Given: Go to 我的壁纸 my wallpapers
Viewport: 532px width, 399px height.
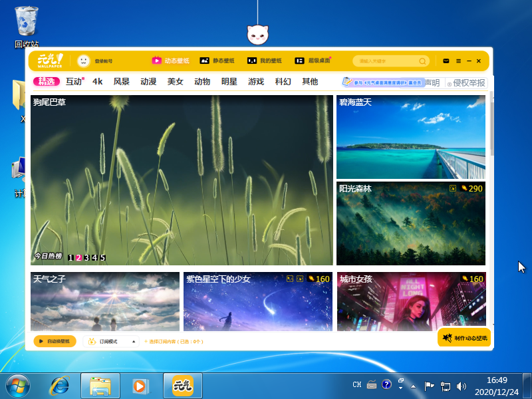Looking at the screenshot, I should pos(265,61).
